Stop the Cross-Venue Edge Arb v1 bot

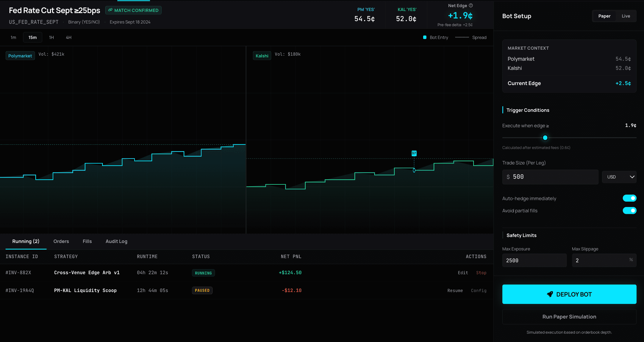481,273
